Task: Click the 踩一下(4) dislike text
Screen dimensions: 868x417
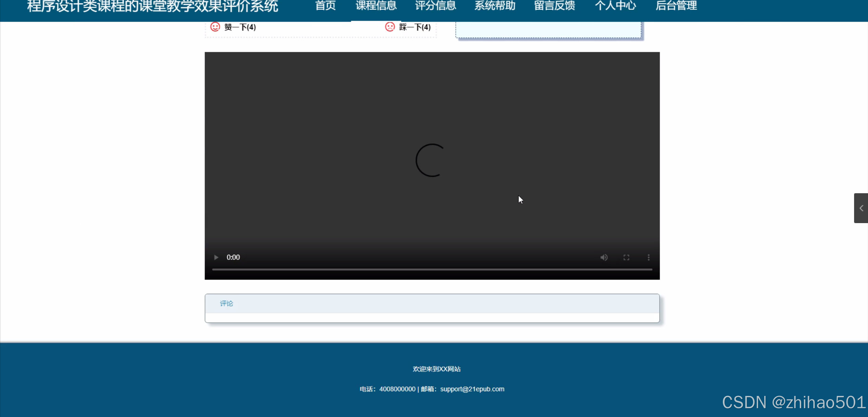Action: 415,27
